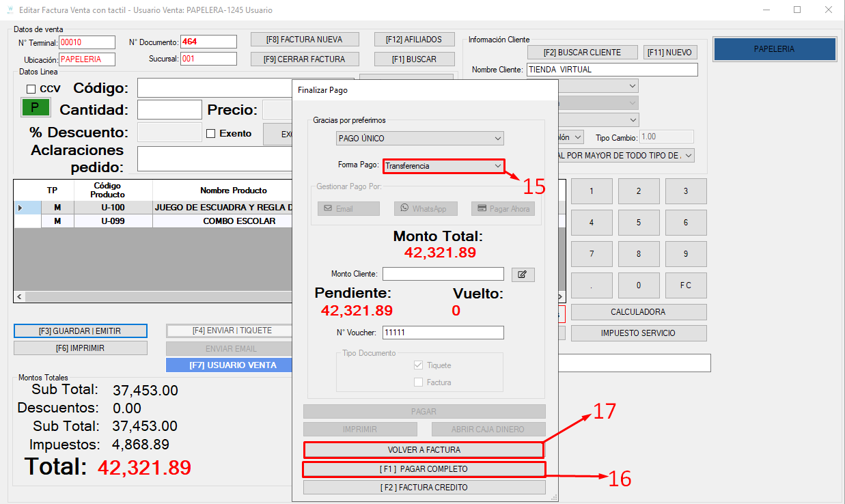Click the N° Terminal field
The height and width of the screenshot is (504, 845).
coord(87,42)
